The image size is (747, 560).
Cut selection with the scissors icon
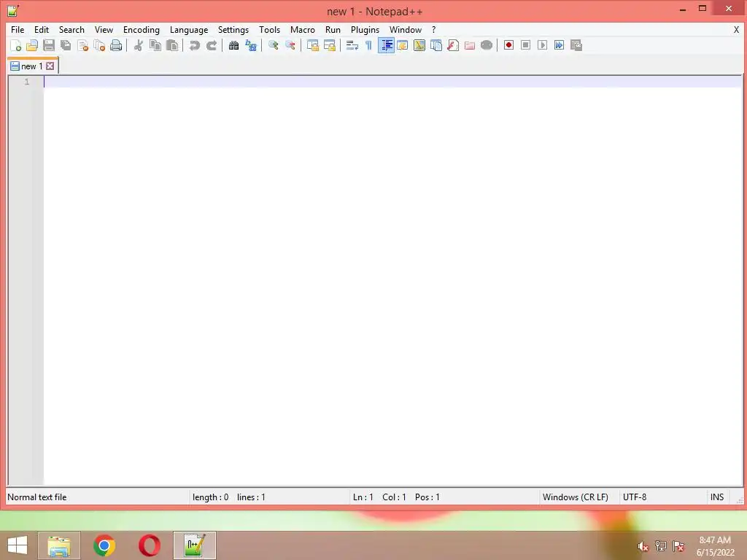(x=138, y=45)
